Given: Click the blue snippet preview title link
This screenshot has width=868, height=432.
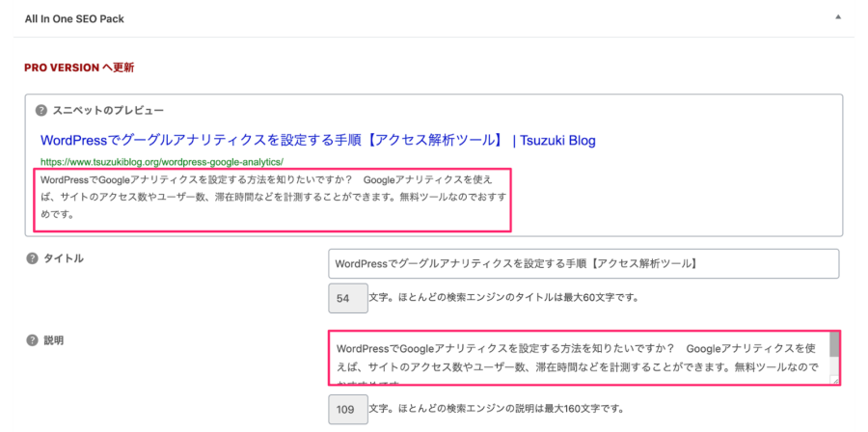Looking at the screenshot, I should [318, 141].
